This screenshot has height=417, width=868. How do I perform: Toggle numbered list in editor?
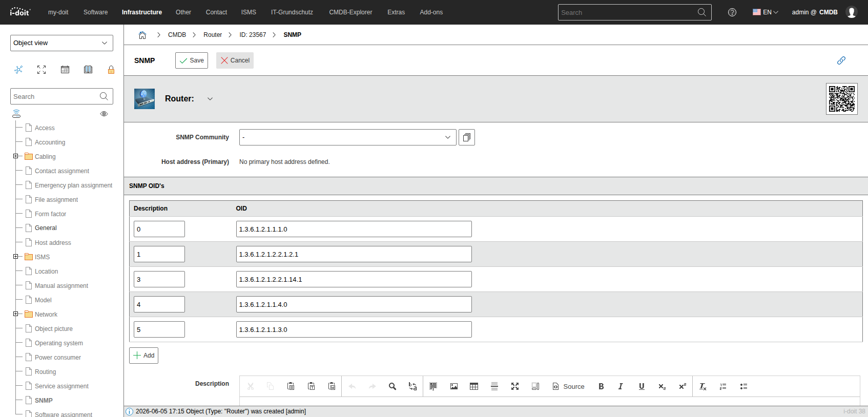[x=723, y=386]
